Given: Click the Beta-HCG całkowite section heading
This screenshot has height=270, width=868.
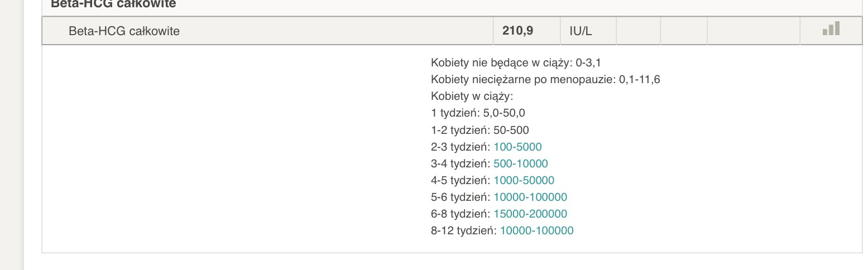Looking at the screenshot, I should click(x=113, y=4).
